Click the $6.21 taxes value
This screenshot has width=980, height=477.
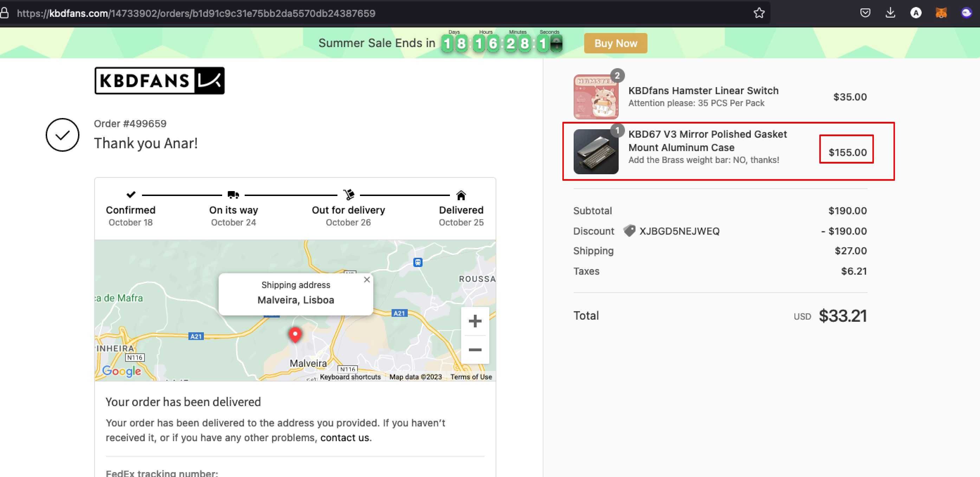click(854, 271)
